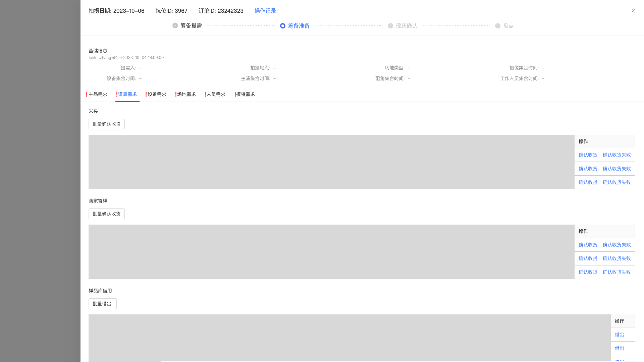Click the 现场确认 step circle icon
This screenshot has width=644, height=362.
[x=390, y=26]
